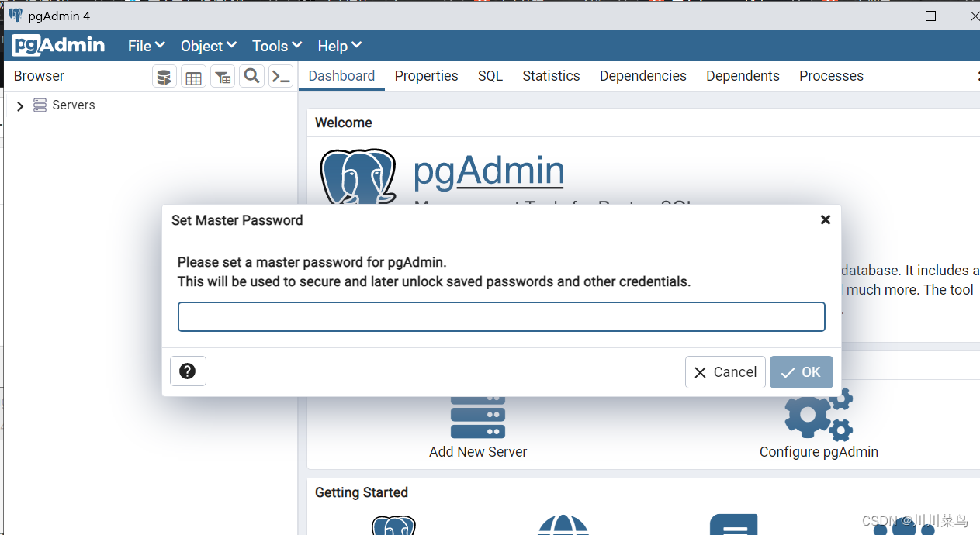
Task: Open the Object menu
Action: [209, 46]
